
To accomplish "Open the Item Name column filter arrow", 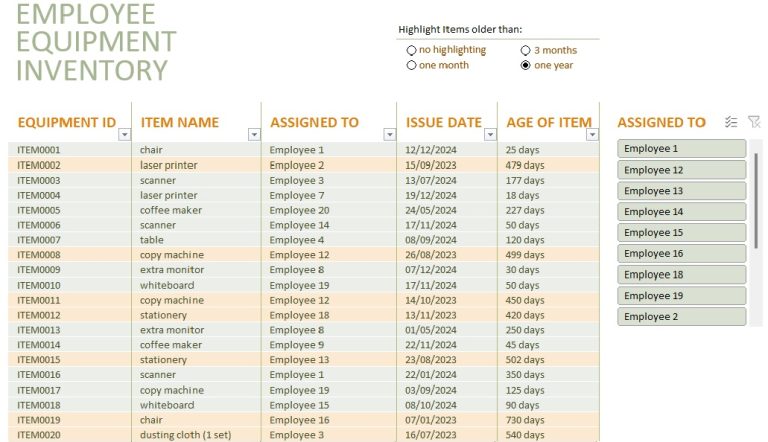I will [254, 134].
